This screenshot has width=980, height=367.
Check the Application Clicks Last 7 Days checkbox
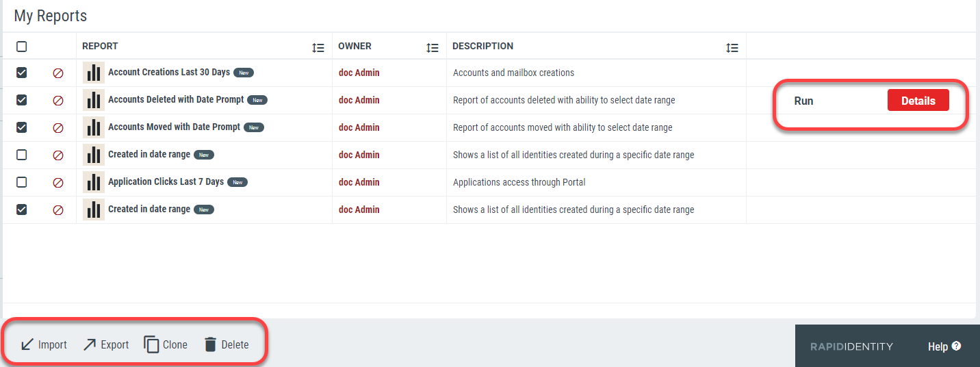22,182
